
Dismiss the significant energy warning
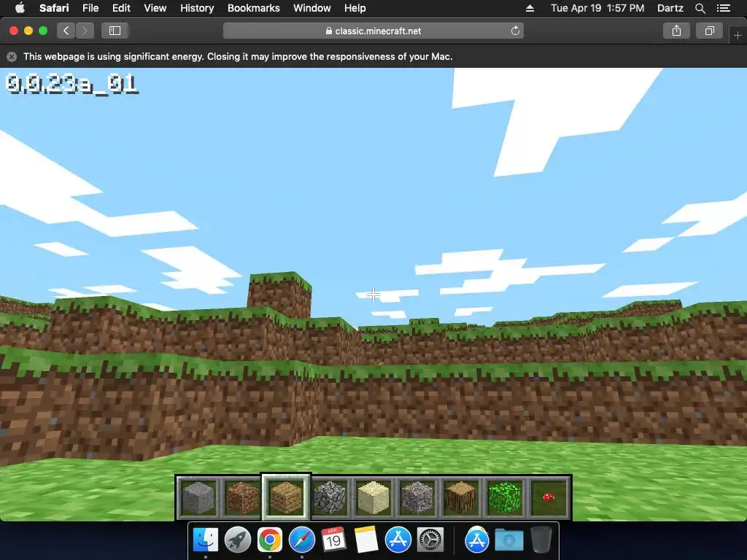tap(12, 57)
